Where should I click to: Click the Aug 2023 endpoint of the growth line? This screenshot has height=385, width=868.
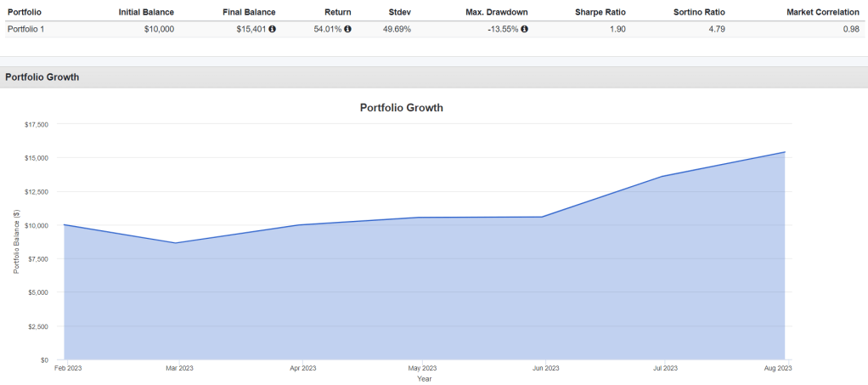click(785, 152)
